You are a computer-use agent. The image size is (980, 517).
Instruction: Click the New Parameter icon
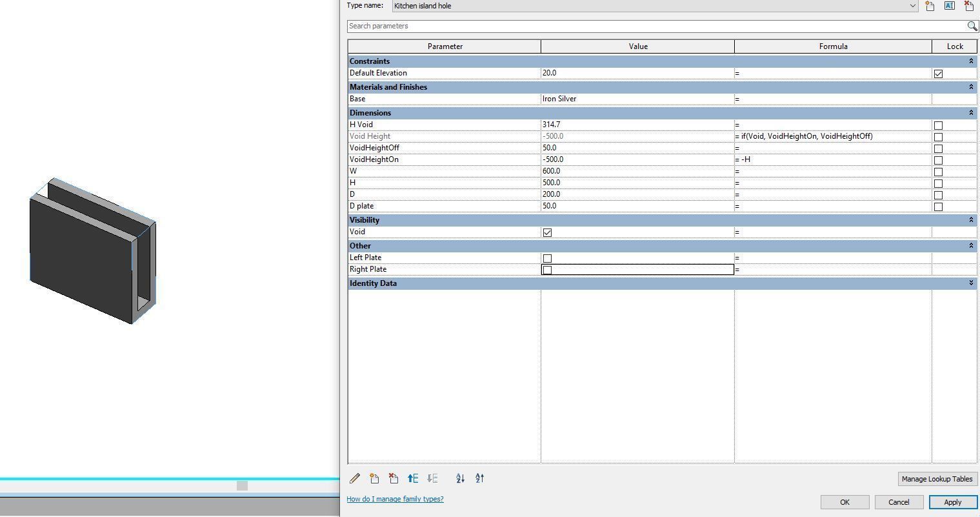(374, 478)
